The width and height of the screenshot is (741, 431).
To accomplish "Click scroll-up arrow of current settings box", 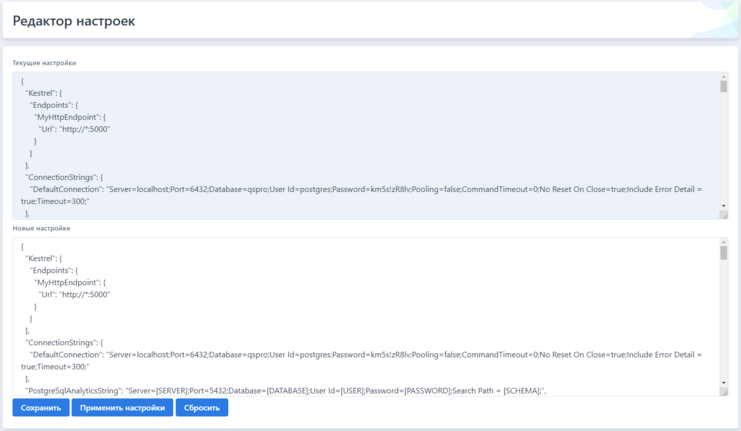I will pos(724,77).
